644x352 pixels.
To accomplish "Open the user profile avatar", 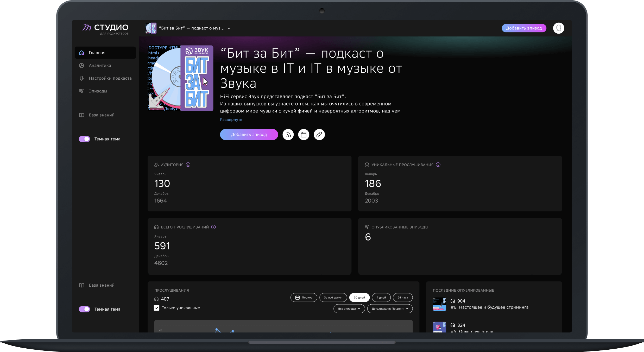I will coord(558,28).
